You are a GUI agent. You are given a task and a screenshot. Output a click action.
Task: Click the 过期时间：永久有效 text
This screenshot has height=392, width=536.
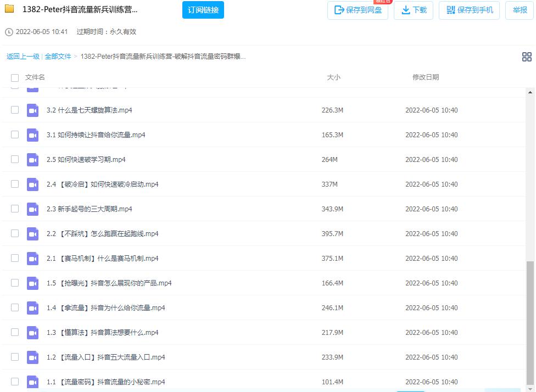(107, 32)
